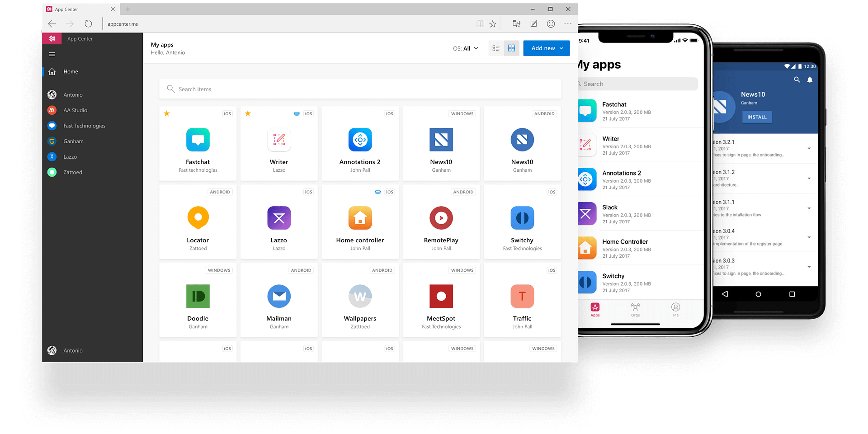Open Home Controller in the iPhone app list

click(x=640, y=248)
